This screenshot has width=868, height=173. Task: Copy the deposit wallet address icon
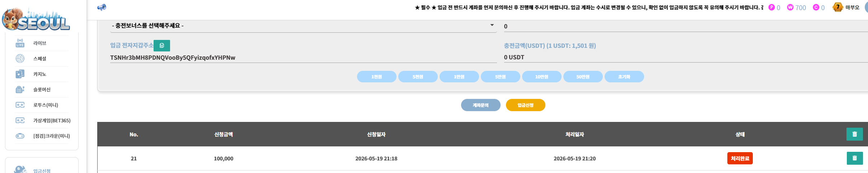coord(162,46)
